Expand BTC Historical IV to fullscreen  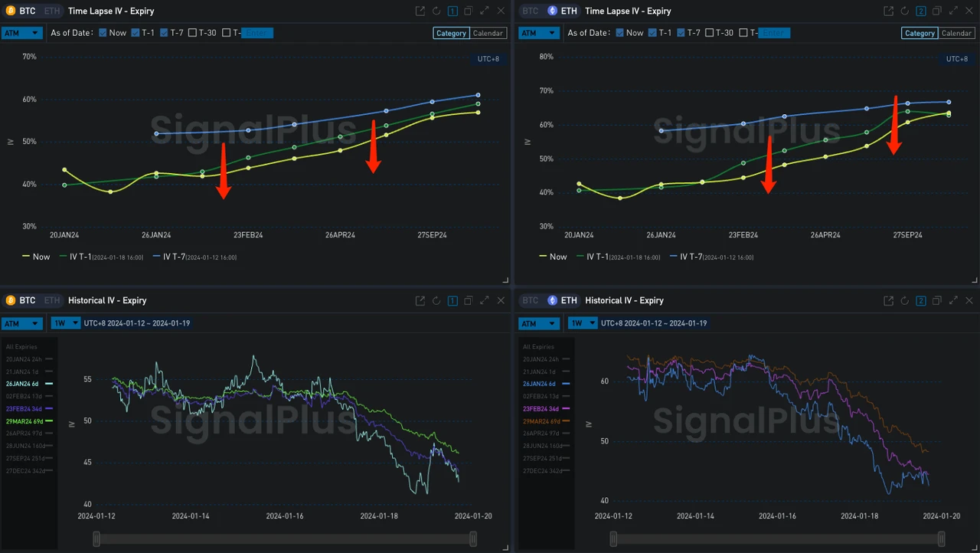pos(485,300)
